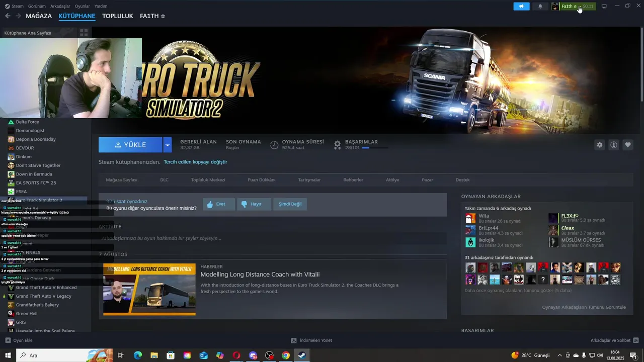
Task: Add game to favorites heart icon
Action: [x=628, y=145]
